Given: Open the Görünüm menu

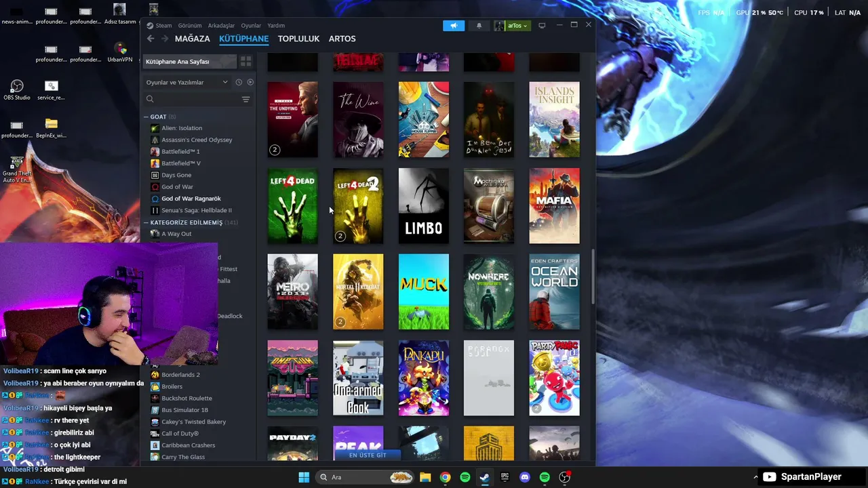Looking at the screenshot, I should (x=190, y=26).
